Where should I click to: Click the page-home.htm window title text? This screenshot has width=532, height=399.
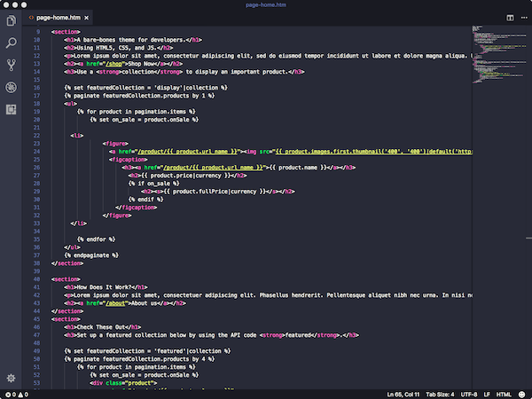[x=266, y=4]
